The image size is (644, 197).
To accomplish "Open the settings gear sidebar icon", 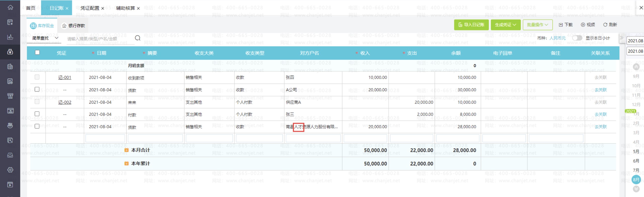I will (10, 170).
